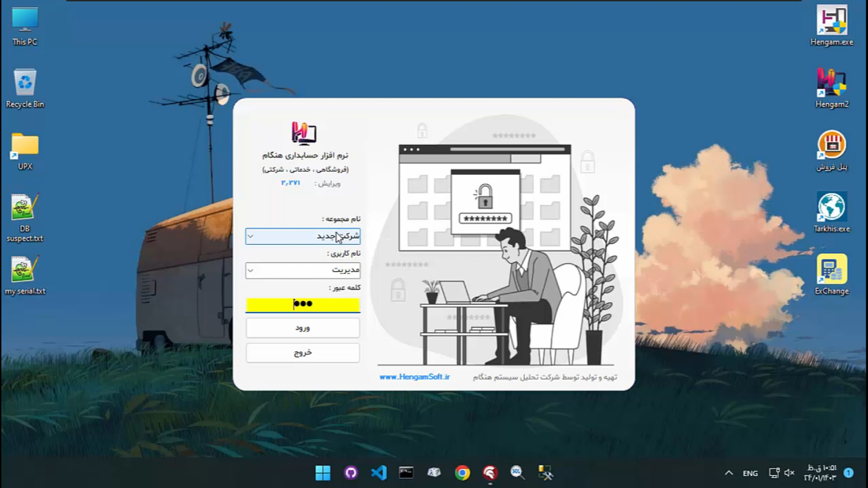Focus the yellow password field
The height and width of the screenshot is (488, 868).
303,305
